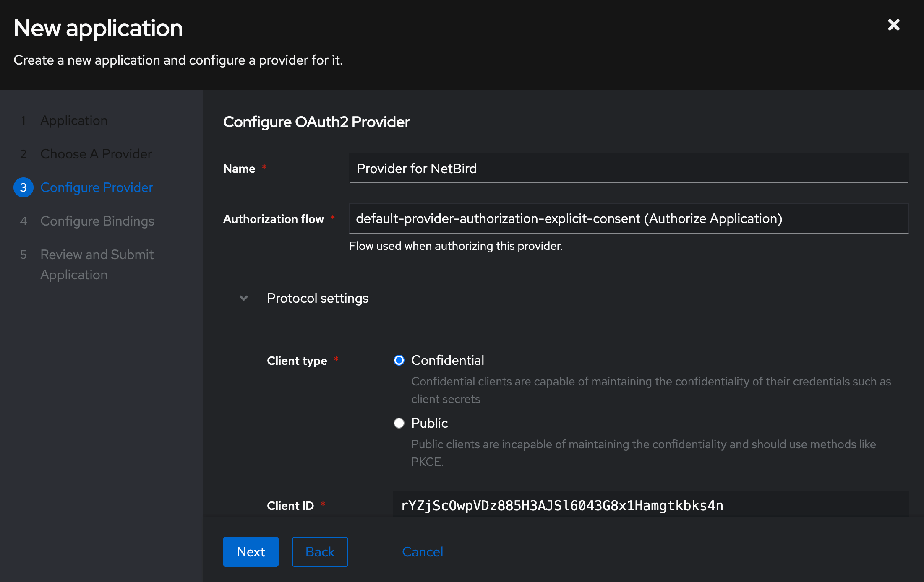Click the Protocol settings heading
The width and height of the screenshot is (924, 582).
pyautogui.click(x=318, y=298)
